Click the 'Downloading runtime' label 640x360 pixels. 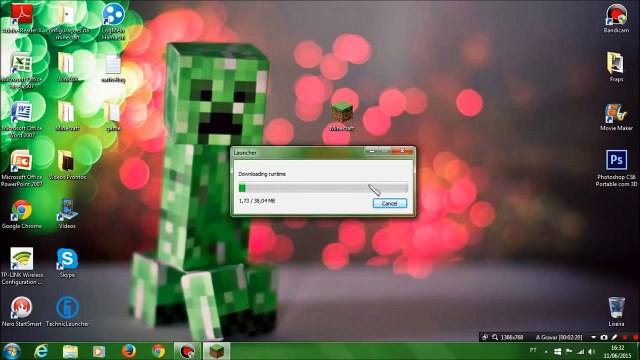coord(262,174)
